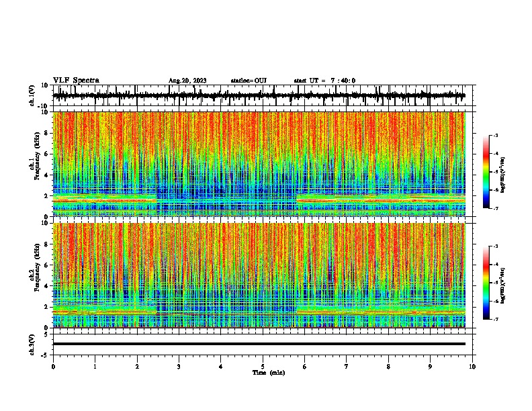This screenshot has height=411, width=532.
Task: Click the "ch.3(V)" axis label
Action: (x=32, y=345)
